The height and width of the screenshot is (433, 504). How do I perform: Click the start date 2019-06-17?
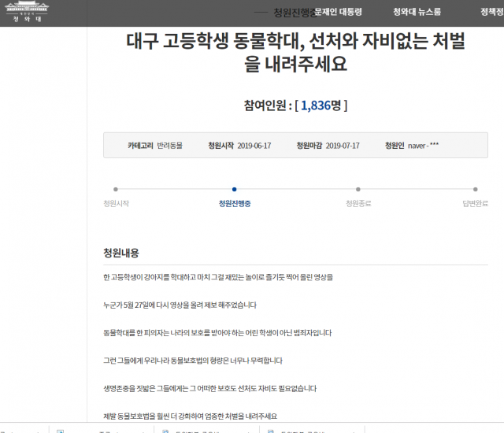(254, 146)
